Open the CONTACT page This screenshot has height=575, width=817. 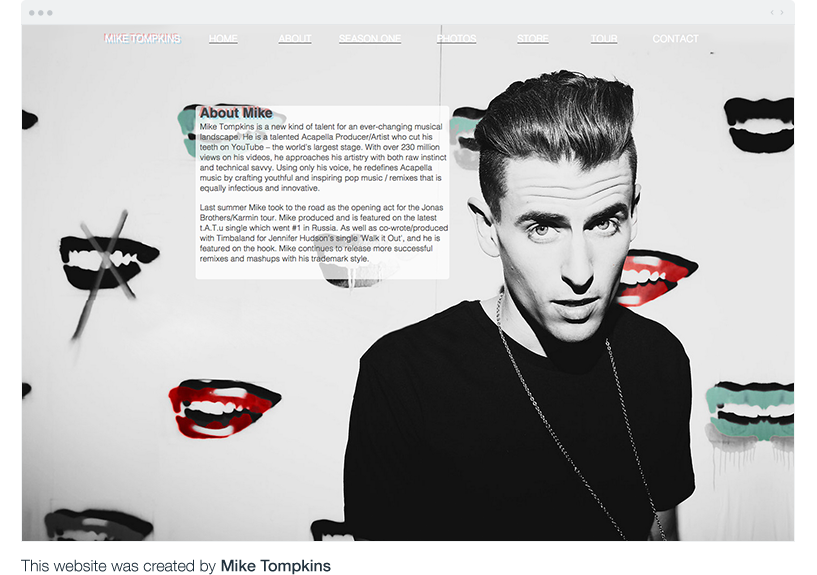click(675, 39)
